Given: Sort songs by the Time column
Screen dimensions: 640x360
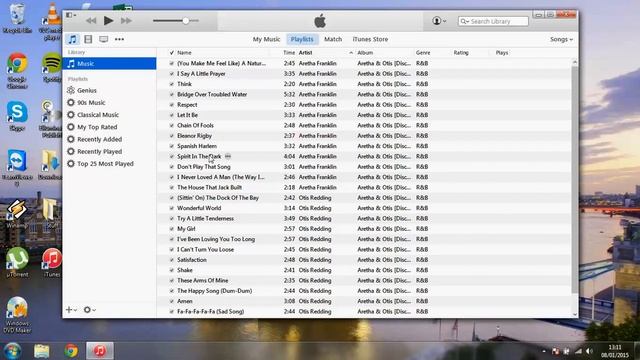Looking at the screenshot, I should [289, 53].
